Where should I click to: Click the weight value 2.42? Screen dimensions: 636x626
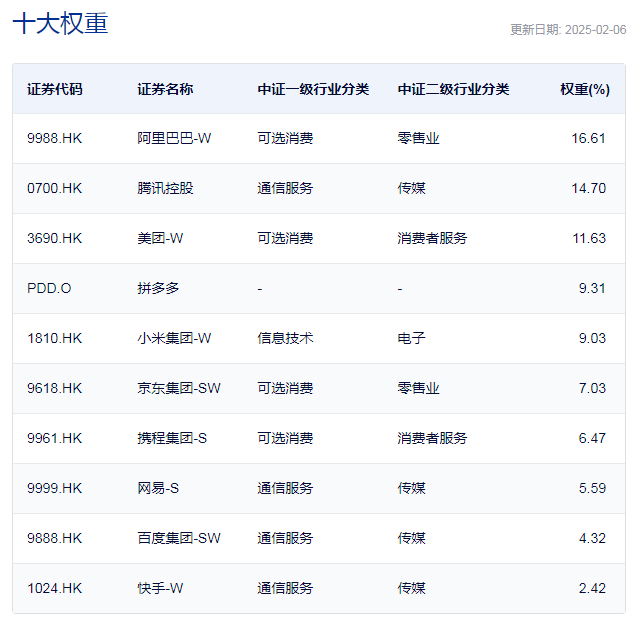tap(592, 588)
